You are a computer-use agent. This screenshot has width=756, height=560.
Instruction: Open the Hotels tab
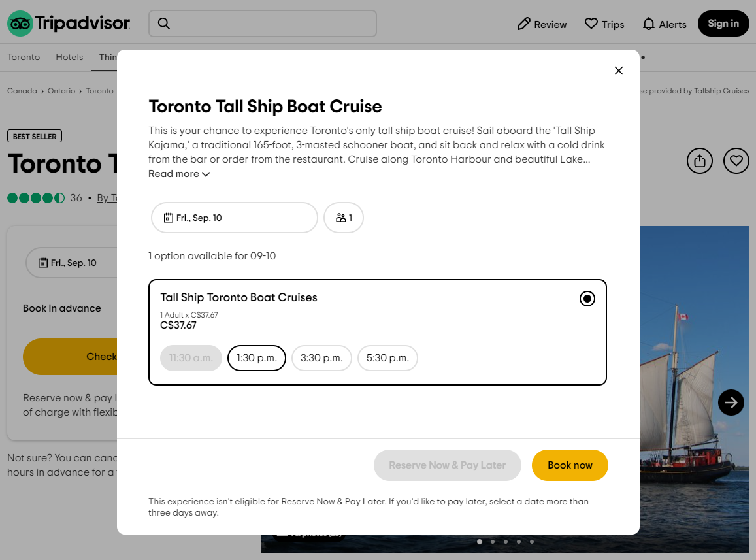tap(69, 57)
